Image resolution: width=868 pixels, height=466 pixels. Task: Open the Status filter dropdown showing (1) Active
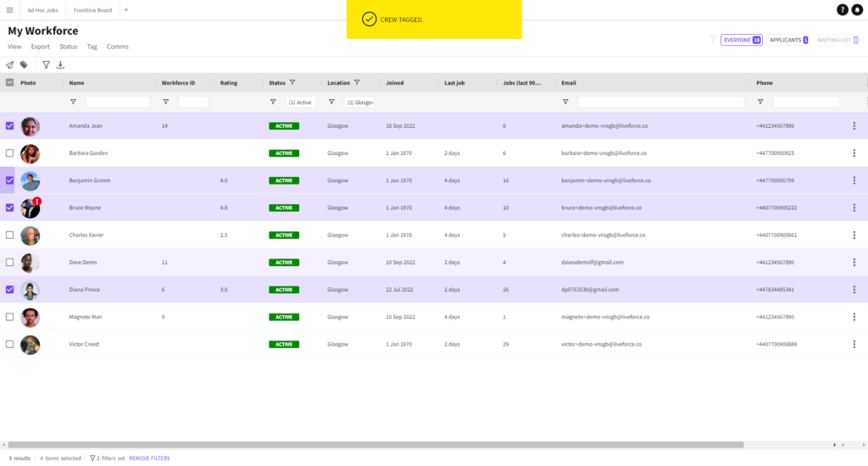click(x=300, y=102)
